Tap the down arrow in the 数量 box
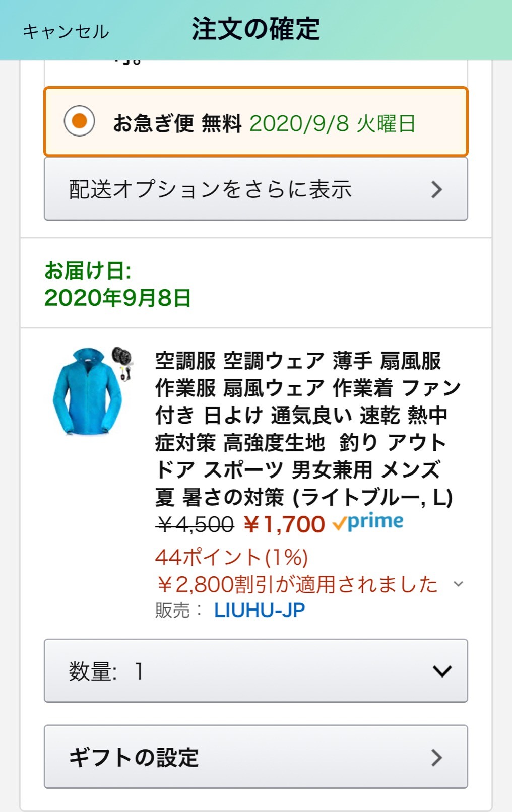512x812 pixels. 442,671
